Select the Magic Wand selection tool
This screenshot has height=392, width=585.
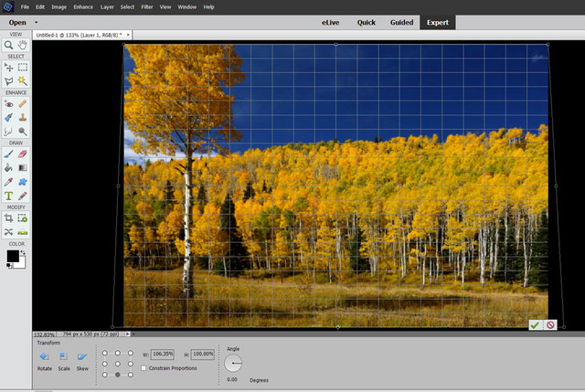point(23,81)
